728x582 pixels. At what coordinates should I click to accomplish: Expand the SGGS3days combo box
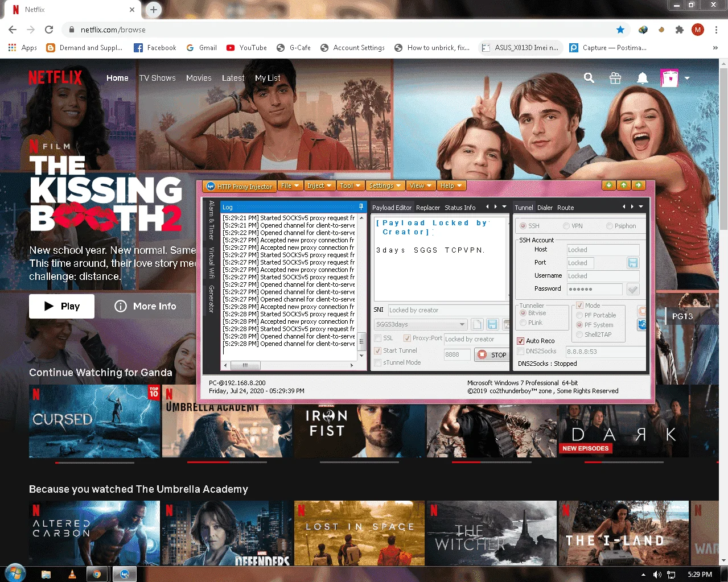point(462,324)
